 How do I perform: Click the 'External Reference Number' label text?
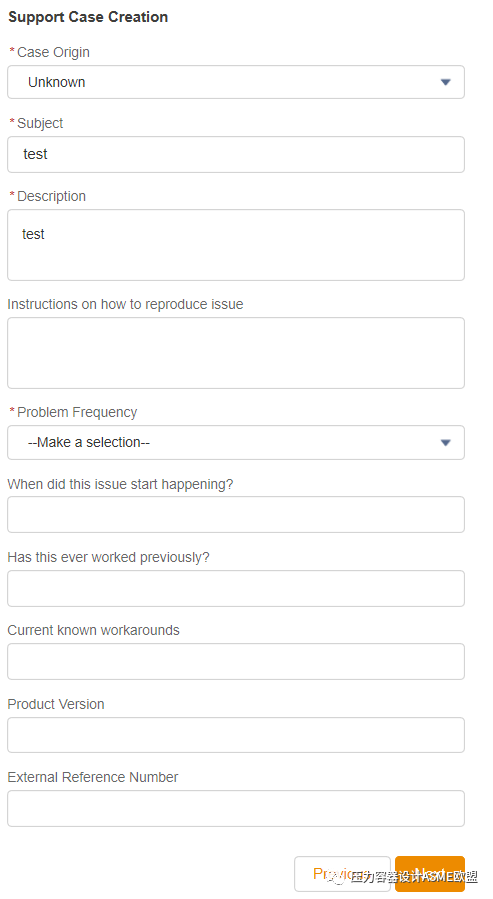93,777
